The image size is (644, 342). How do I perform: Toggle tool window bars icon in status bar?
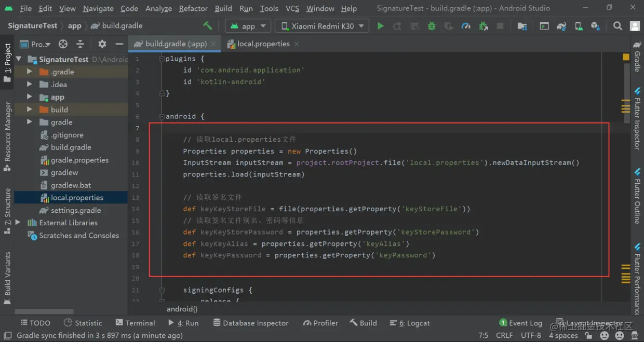(7, 336)
